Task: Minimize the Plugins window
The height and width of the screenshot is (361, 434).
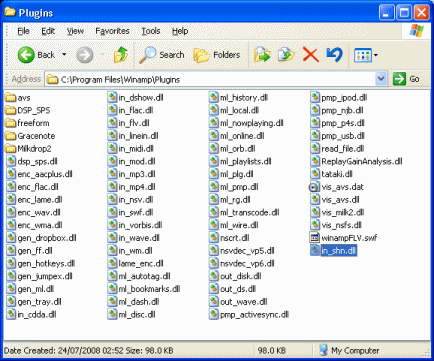Action: pos(387,13)
